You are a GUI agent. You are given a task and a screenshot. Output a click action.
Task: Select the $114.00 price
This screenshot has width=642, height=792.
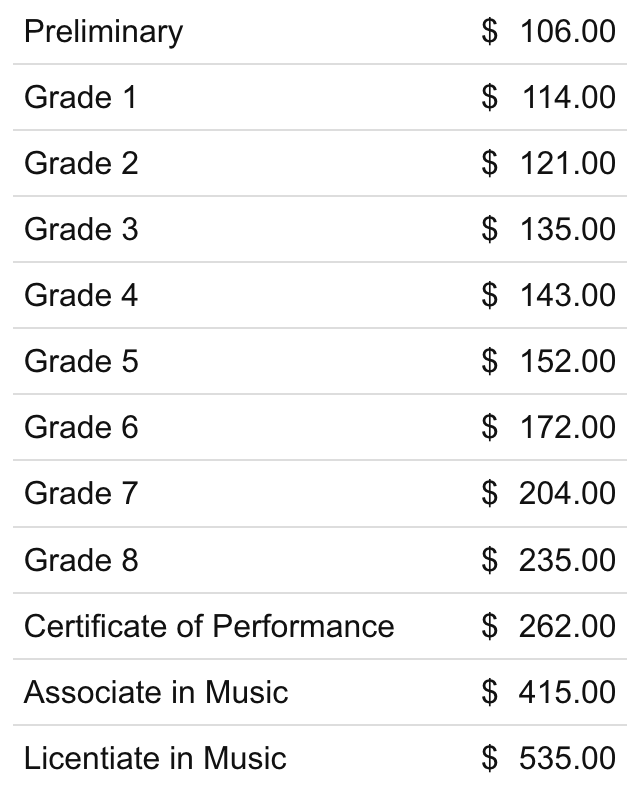tap(548, 98)
